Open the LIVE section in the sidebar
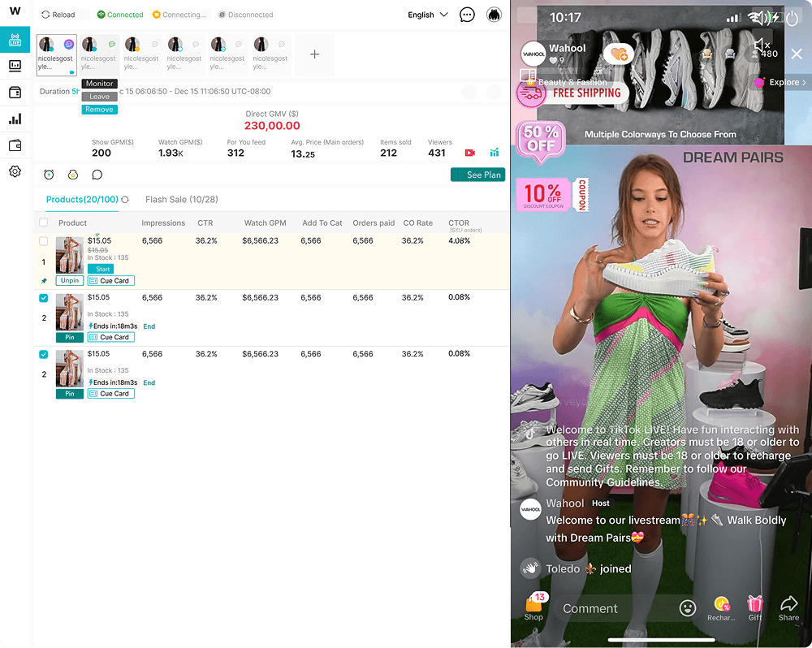The height and width of the screenshot is (648, 812). (15, 39)
